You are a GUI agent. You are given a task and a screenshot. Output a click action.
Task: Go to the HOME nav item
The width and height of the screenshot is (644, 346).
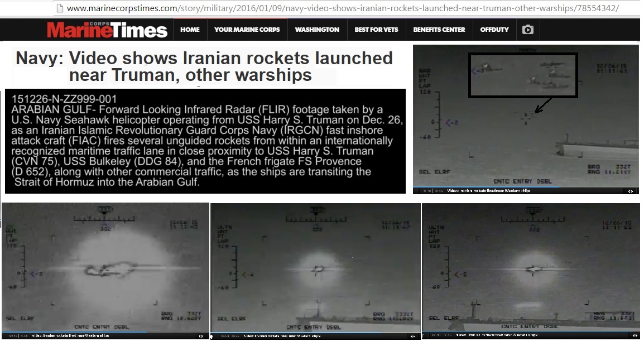pyautogui.click(x=190, y=30)
